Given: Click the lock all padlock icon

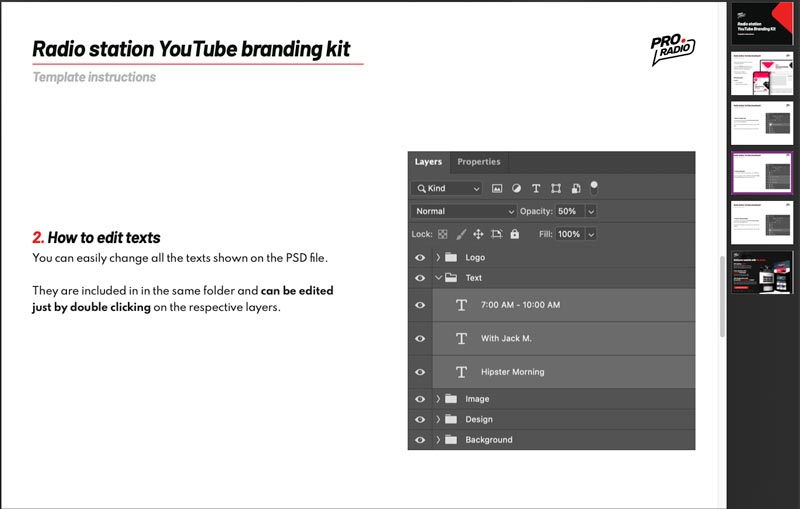Looking at the screenshot, I should [x=514, y=234].
